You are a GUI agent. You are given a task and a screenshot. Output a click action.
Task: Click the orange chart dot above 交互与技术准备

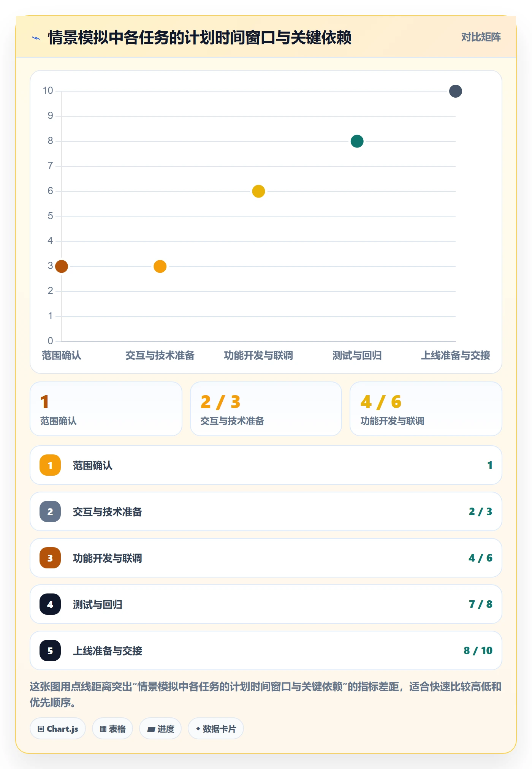(160, 266)
